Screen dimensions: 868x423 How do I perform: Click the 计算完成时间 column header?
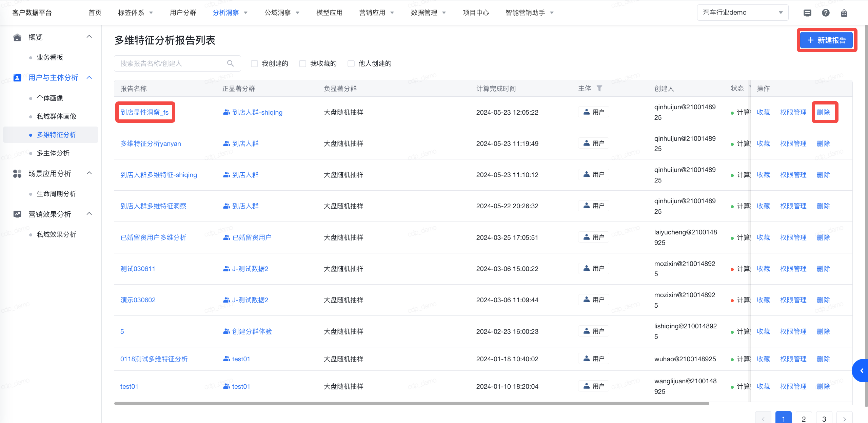(496, 89)
